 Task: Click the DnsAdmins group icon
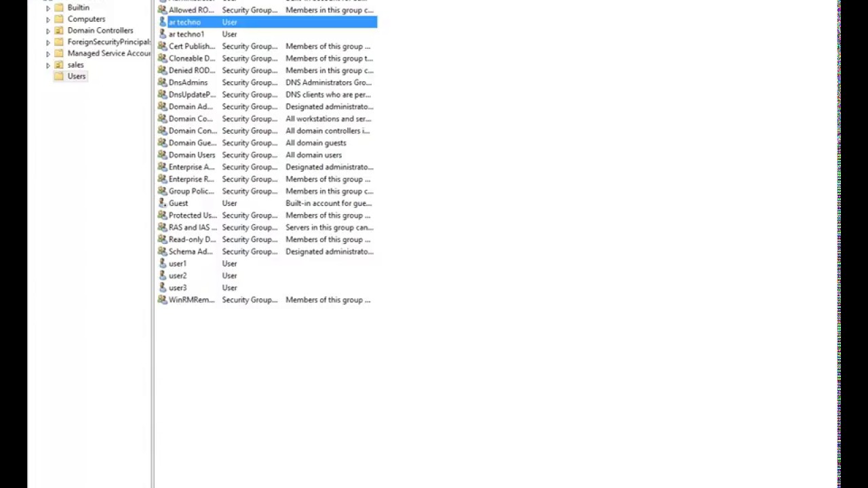pos(162,83)
